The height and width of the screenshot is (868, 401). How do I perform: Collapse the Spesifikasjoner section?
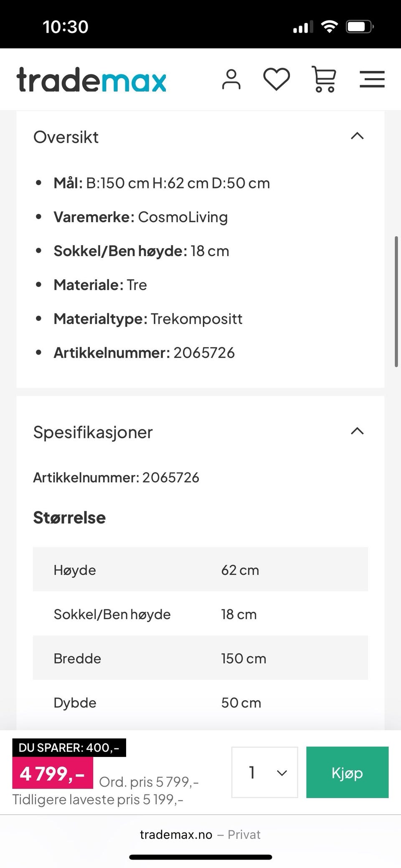click(x=357, y=431)
